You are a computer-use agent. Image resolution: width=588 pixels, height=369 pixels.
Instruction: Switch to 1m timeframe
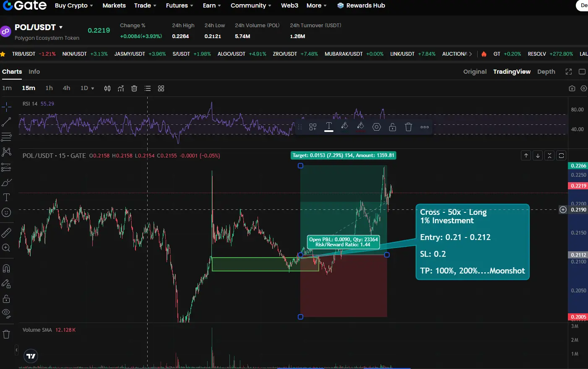pos(7,88)
